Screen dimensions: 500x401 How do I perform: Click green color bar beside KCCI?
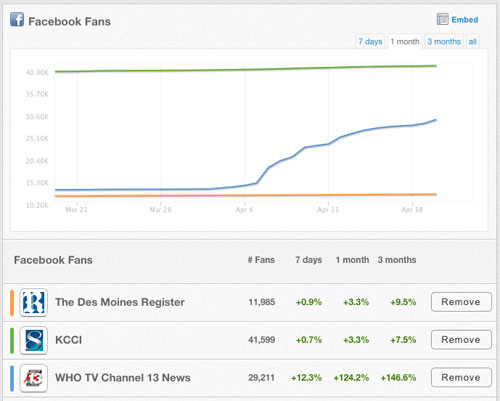(x=12, y=340)
